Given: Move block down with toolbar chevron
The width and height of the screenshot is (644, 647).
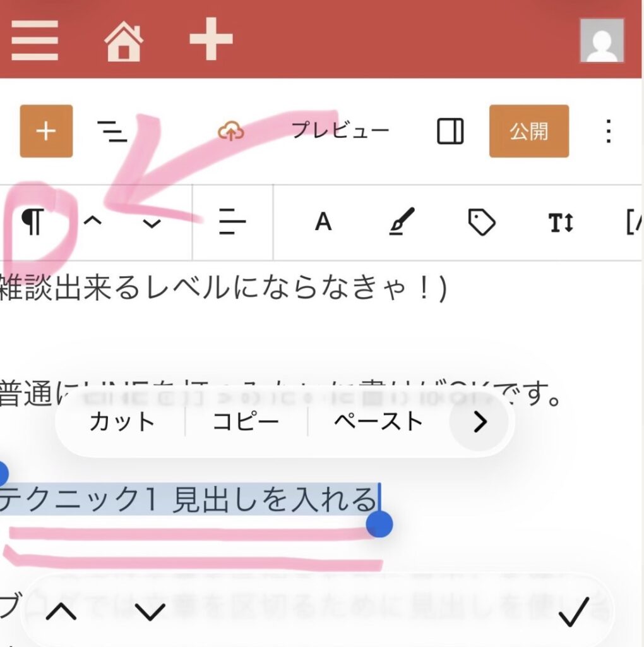Looking at the screenshot, I should [152, 224].
